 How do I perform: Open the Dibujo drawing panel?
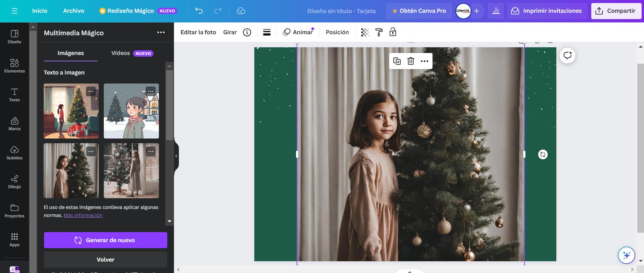click(14, 182)
